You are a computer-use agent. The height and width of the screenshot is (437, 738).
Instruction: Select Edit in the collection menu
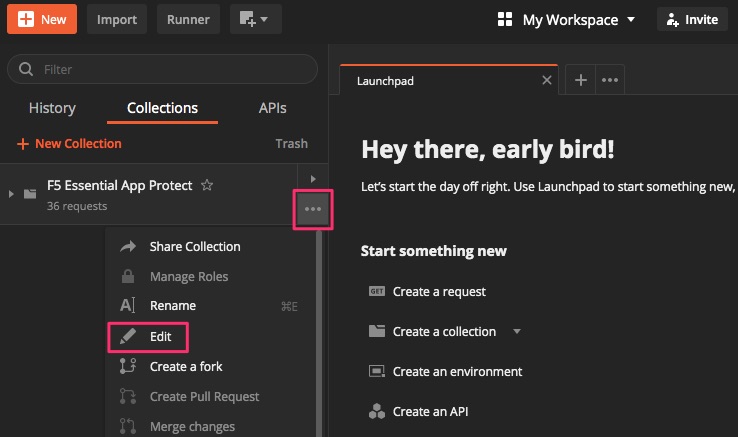click(160, 337)
